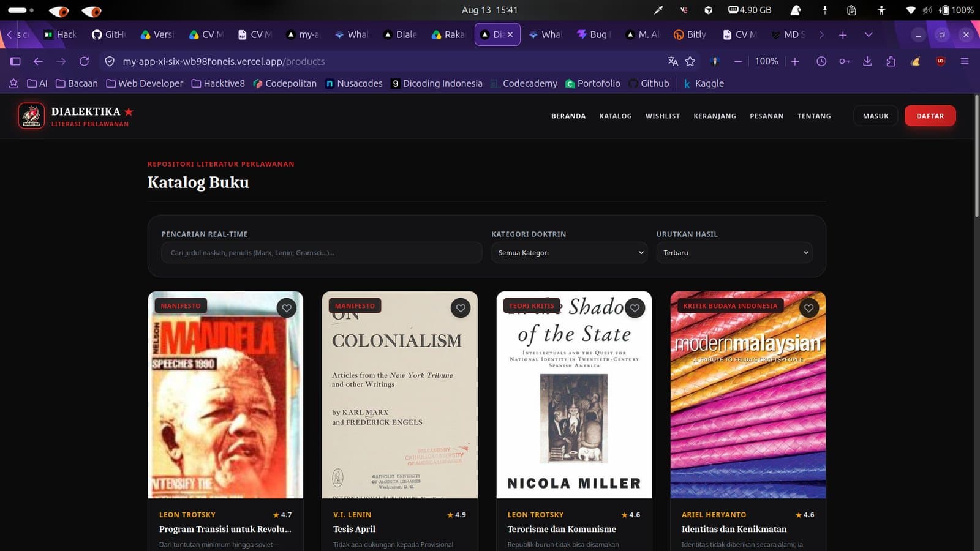
Task: Open the On Colonialism cover thumbnail
Action: tap(400, 395)
